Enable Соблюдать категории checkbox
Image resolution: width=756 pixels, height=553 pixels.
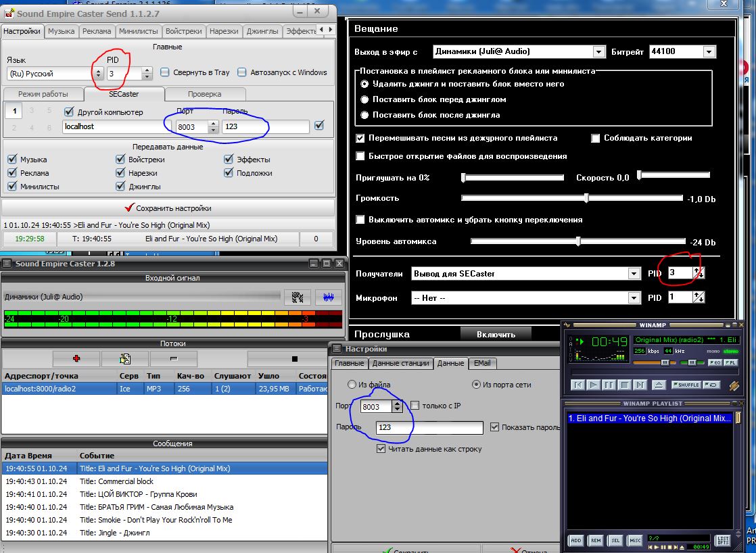(x=596, y=139)
